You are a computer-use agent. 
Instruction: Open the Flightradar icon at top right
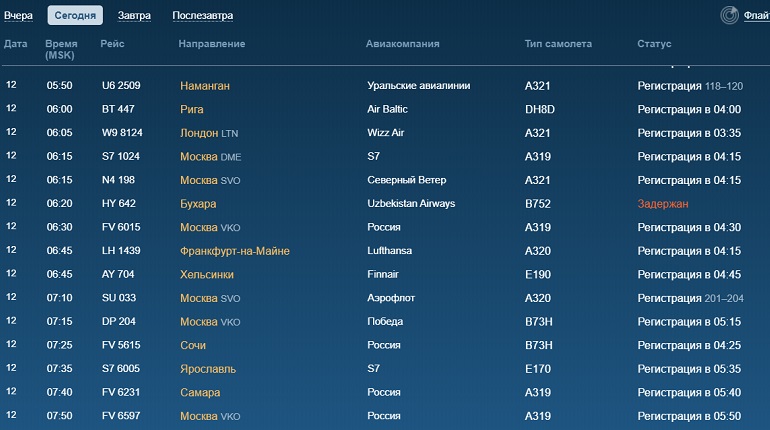(x=729, y=15)
